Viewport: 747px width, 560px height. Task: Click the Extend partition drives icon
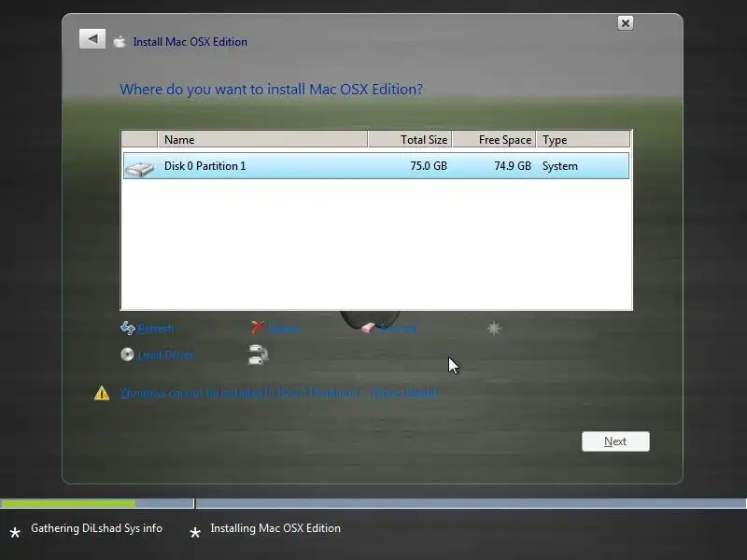pyautogui.click(x=259, y=355)
